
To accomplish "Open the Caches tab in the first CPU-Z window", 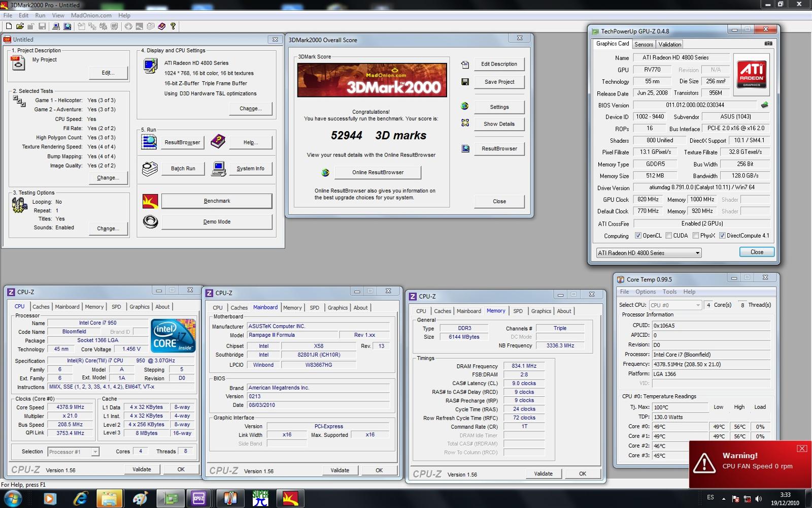I will 41,307.
